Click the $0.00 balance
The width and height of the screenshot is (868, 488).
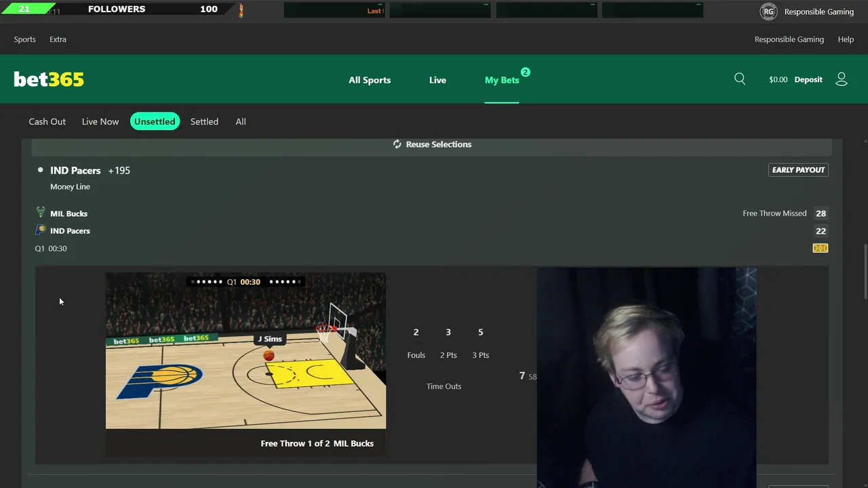pyautogui.click(x=778, y=79)
